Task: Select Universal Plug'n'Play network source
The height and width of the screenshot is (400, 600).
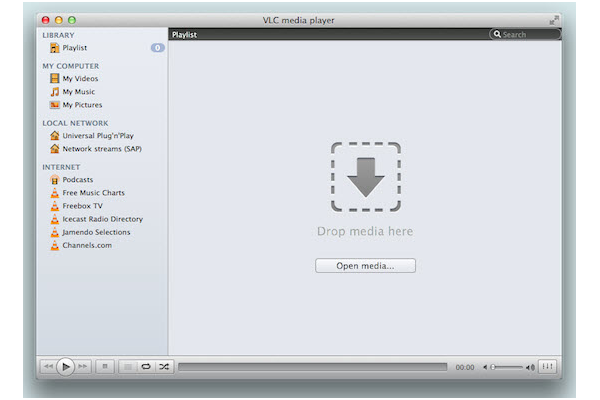Action: coord(99,136)
